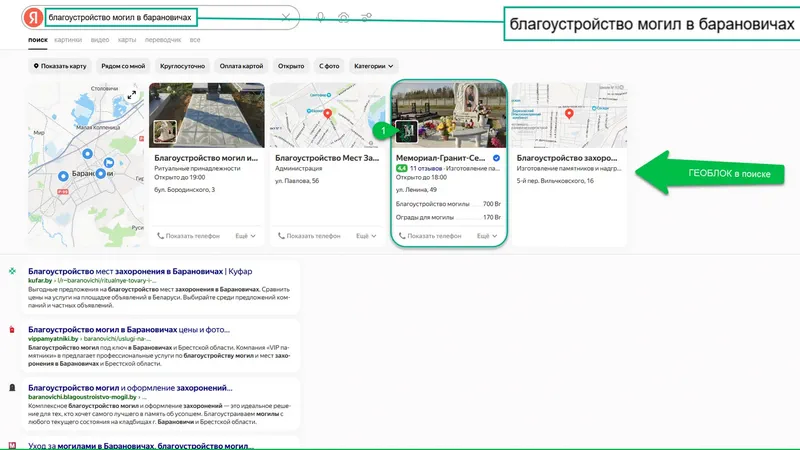The width and height of the screenshot is (800, 450).
Task: Activate voice search microphone icon
Action: 320,17
